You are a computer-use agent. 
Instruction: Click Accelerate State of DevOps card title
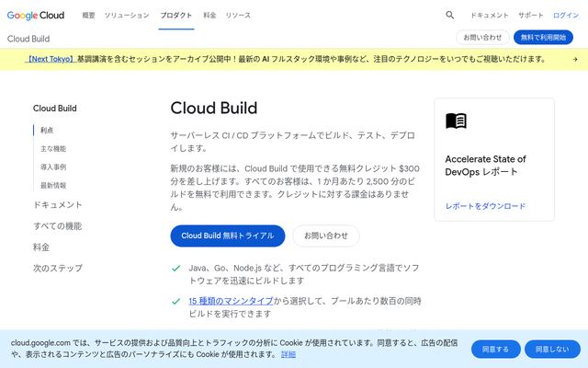coord(485,166)
